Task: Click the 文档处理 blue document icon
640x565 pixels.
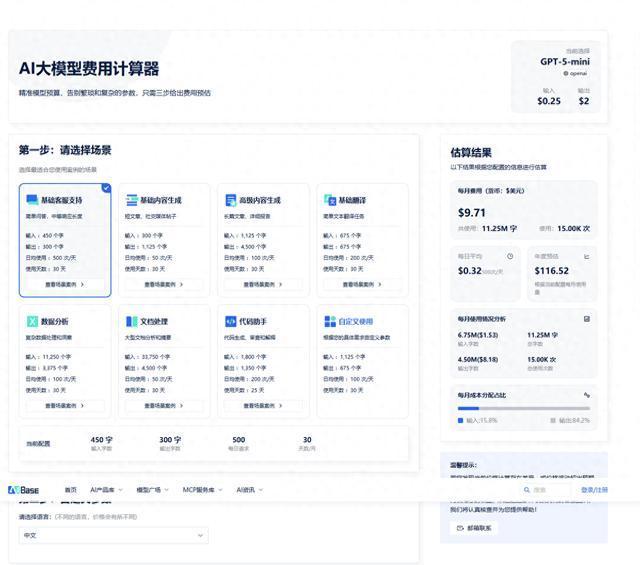Action: [131, 321]
